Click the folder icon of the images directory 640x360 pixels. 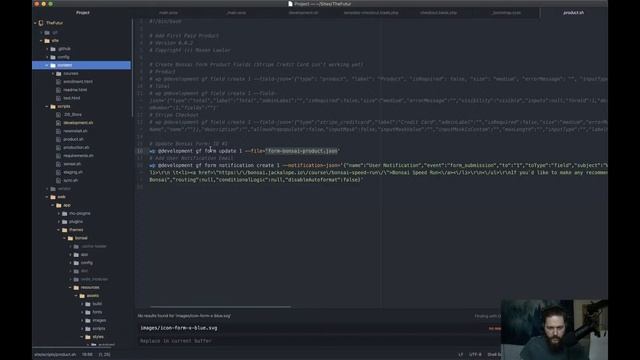pos(88,320)
